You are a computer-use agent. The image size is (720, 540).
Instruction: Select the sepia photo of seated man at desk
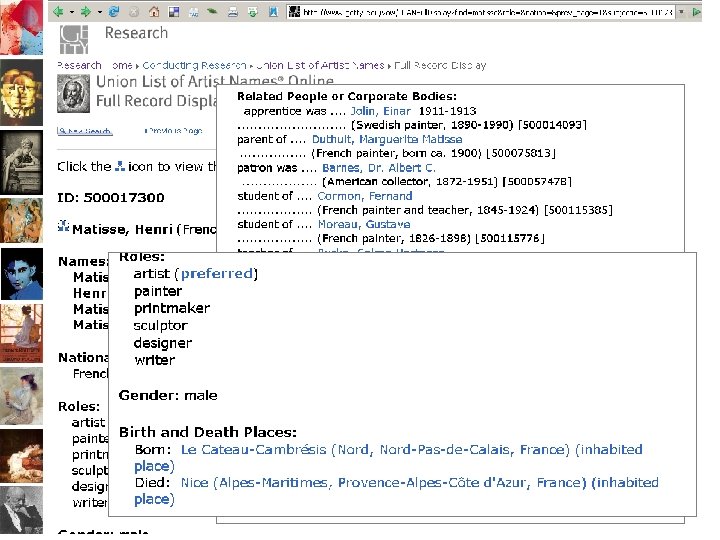tap(22, 163)
